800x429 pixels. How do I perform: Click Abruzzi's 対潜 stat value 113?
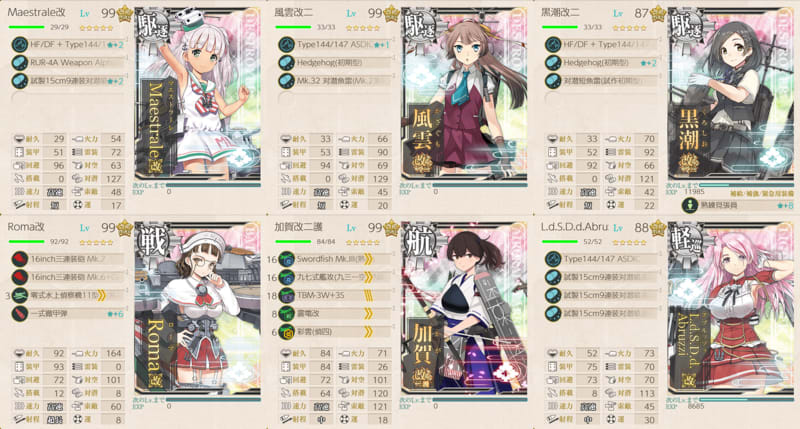pyautogui.click(x=647, y=393)
